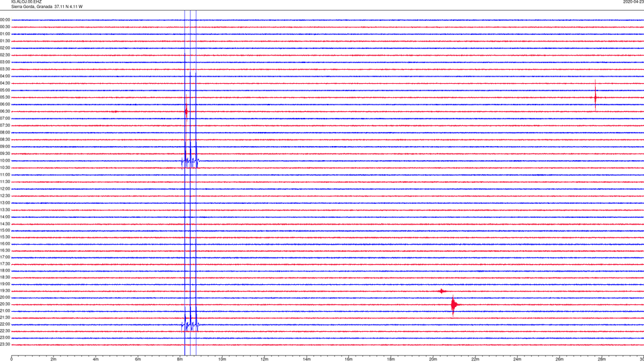
Task: Select the 12:00 time row label
Action: point(5,189)
